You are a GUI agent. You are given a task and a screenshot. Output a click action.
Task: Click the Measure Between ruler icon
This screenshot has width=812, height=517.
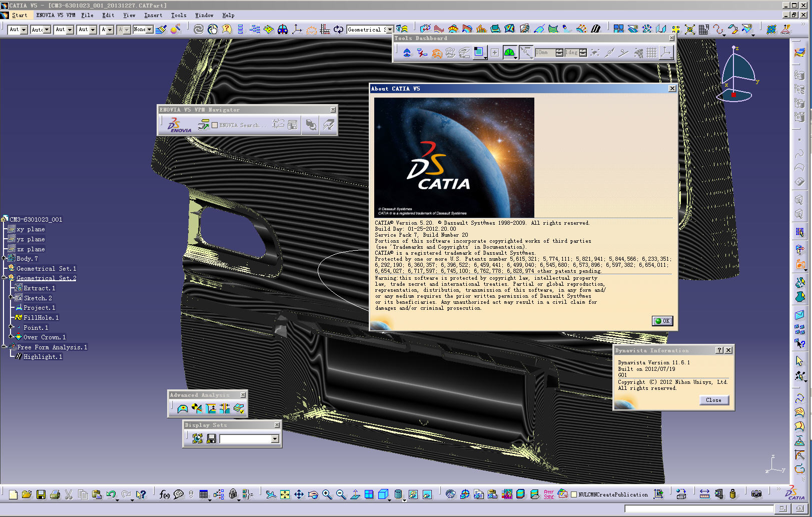pos(704,494)
